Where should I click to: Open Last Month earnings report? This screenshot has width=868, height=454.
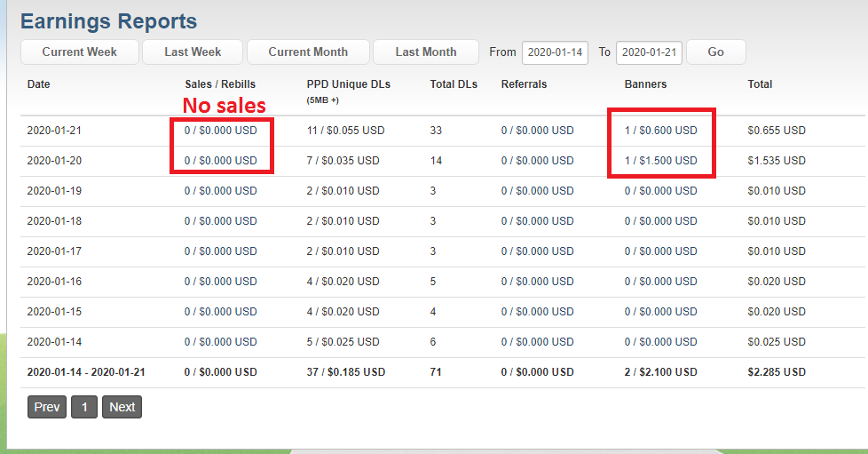[426, 52]
